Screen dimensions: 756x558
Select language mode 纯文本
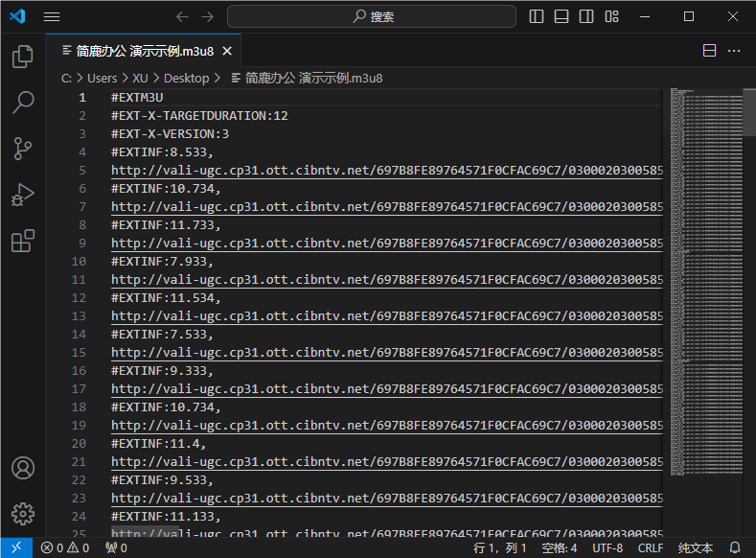coord(696,547)
